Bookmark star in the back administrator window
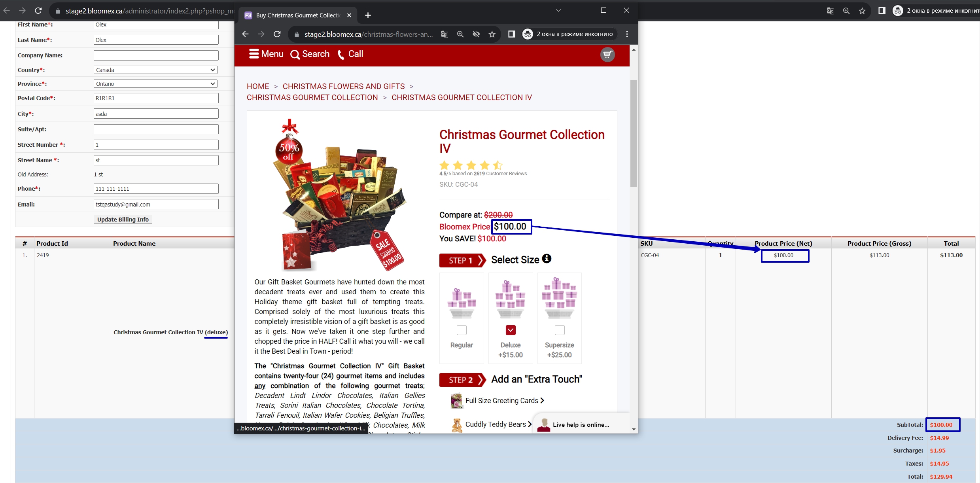This screenshot has width=980, height=483. [x=862, y=11]
